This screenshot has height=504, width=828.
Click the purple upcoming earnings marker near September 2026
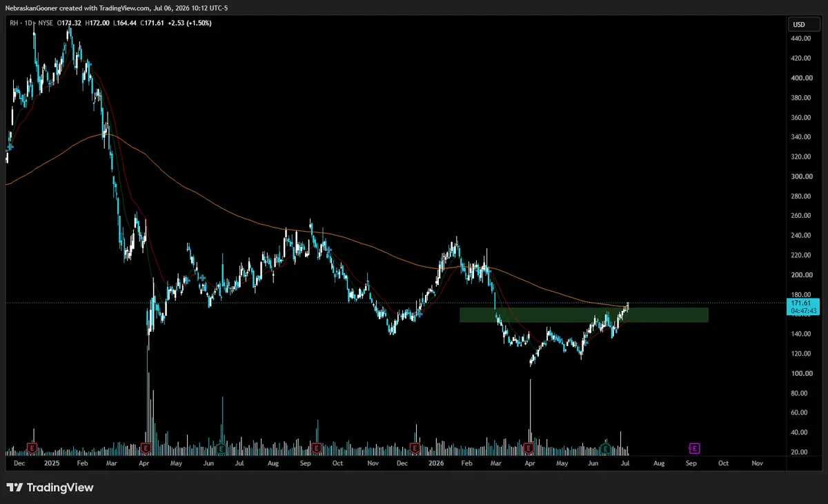[694, 448]
